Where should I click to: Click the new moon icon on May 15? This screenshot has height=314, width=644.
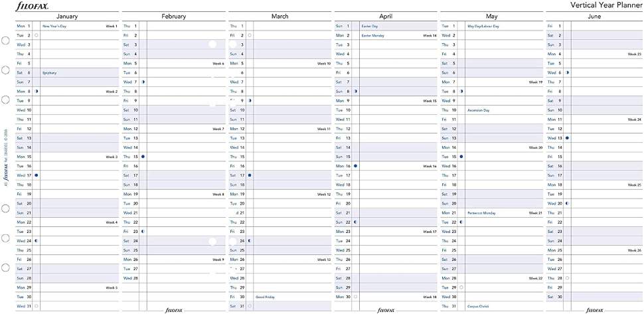[x=461, y=157]
